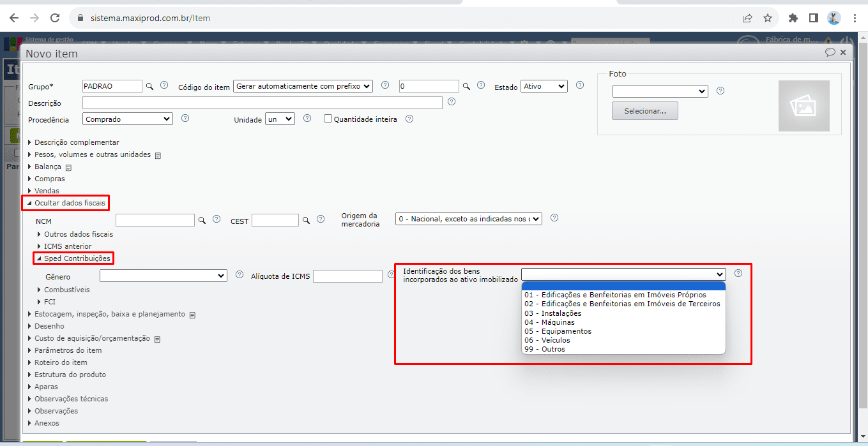The width and height of the screenshot is (868, 446).
Task: Open help icon for Quantidade inteira
Action: click(x=409, y=118)
